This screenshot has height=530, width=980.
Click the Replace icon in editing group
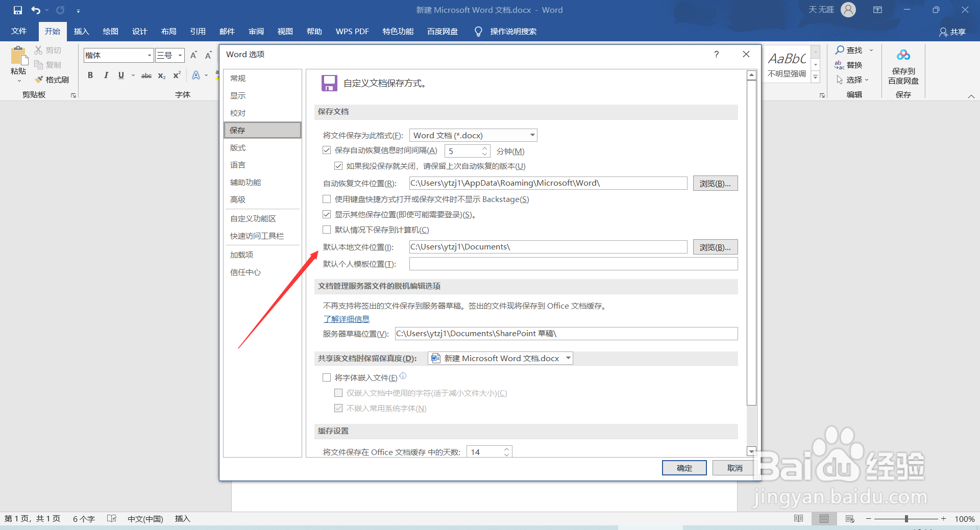click(840, 65)
